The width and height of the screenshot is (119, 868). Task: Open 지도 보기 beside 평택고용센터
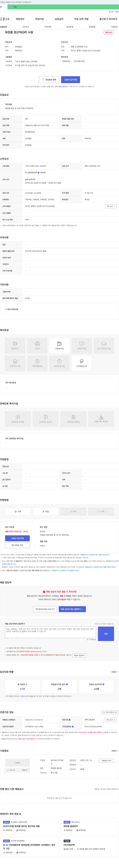[x=111, y=720]
